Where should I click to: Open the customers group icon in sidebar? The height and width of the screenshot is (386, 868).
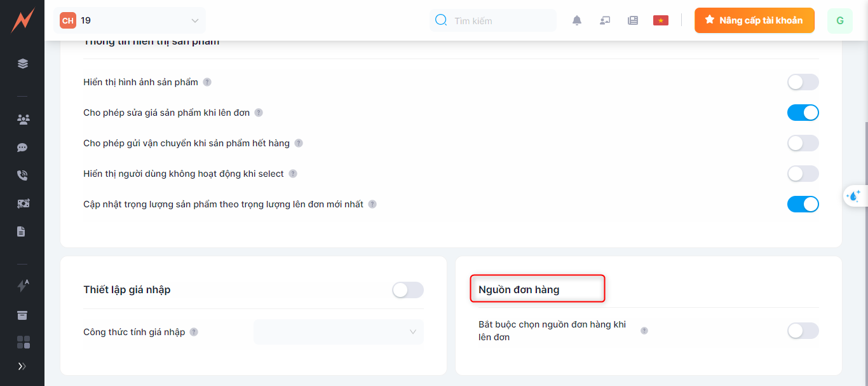(x=23, y=120)
